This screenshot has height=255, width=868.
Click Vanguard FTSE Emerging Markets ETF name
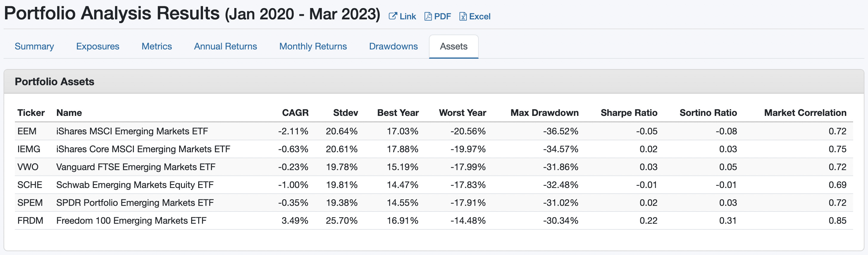(x=136, y=167)
